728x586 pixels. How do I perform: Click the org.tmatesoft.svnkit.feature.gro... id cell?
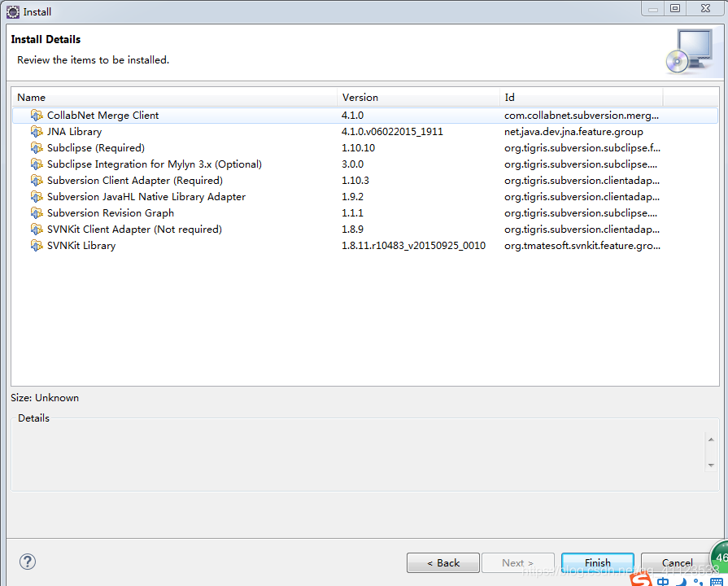[582, 245]
